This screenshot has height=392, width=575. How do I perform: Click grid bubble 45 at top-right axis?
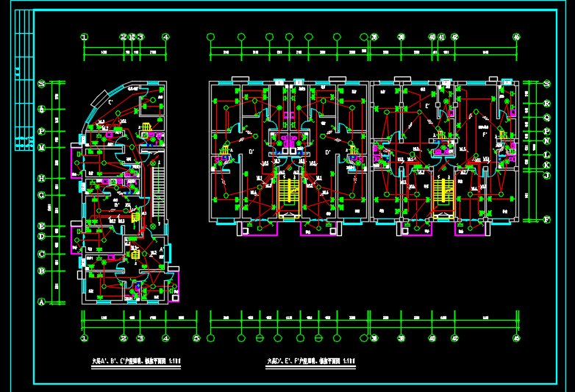[x=517, y=37]
